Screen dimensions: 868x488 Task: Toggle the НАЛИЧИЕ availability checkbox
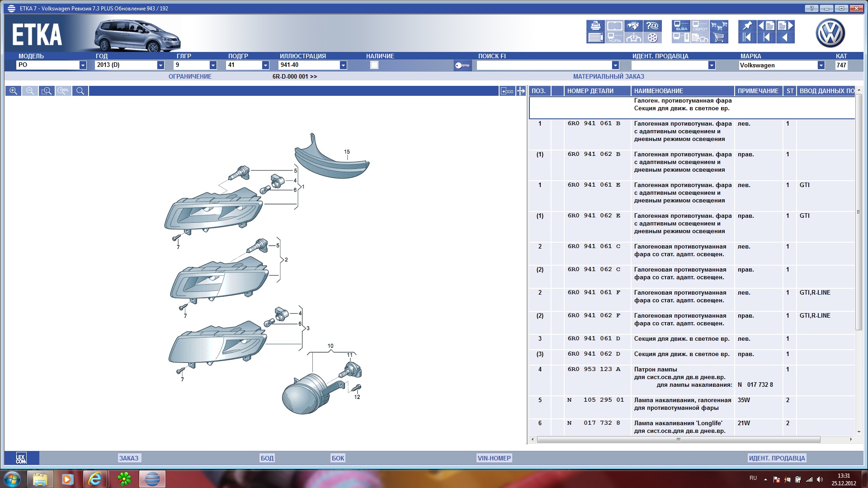coord(374,65)
